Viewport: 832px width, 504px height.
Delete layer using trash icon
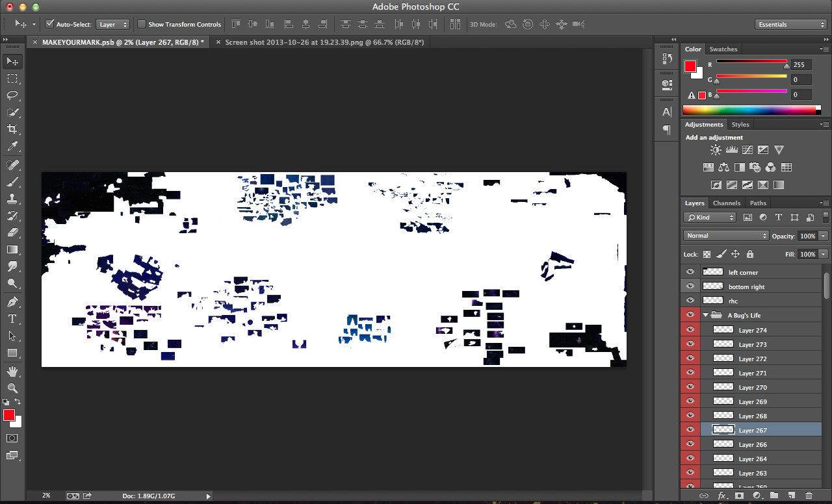point(809,496)
